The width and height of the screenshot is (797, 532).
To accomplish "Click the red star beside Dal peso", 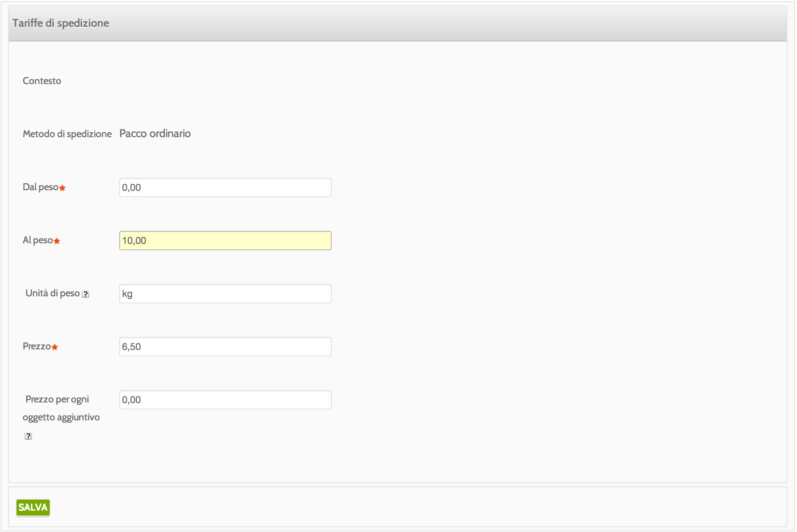I will [62, 188].
